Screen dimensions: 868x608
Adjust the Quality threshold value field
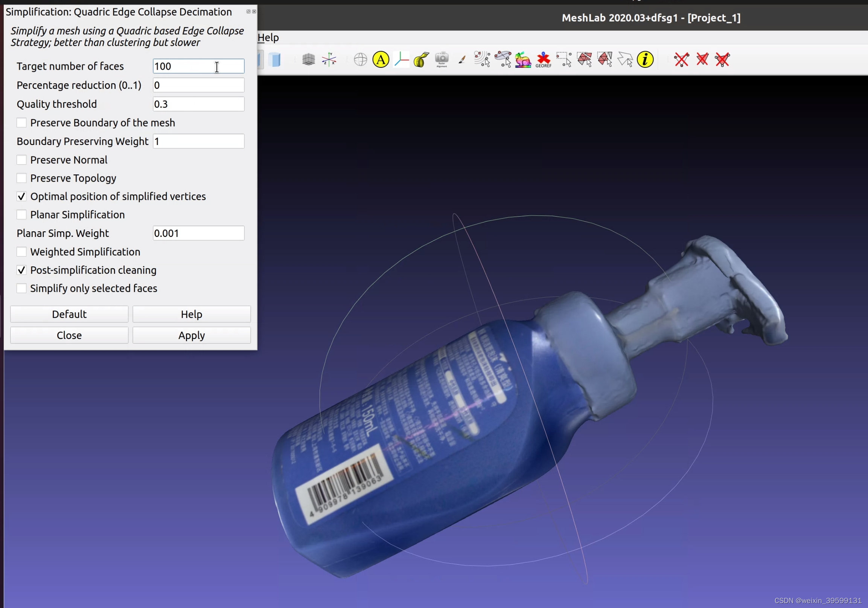coord(198,104)
